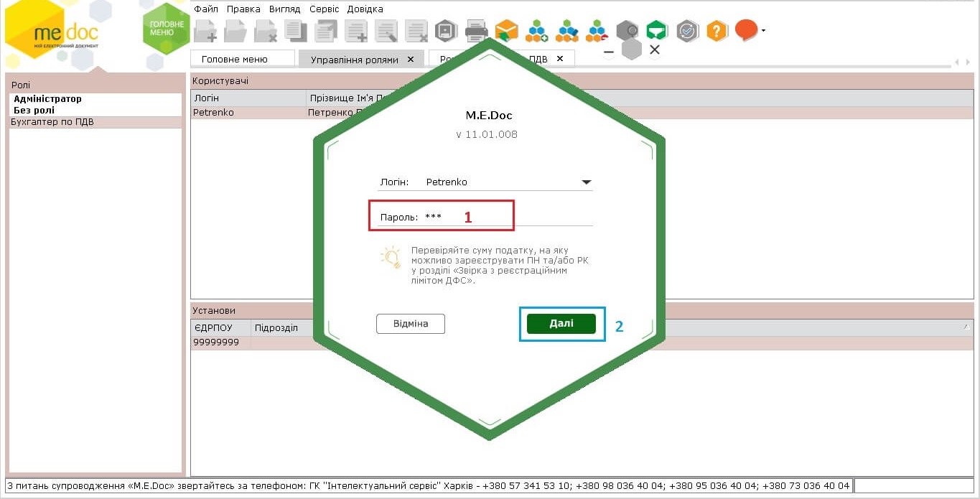Click the hexagon cluster icon with pencil
The height and width of the screenshot is (499, 980).
point(566,31)
